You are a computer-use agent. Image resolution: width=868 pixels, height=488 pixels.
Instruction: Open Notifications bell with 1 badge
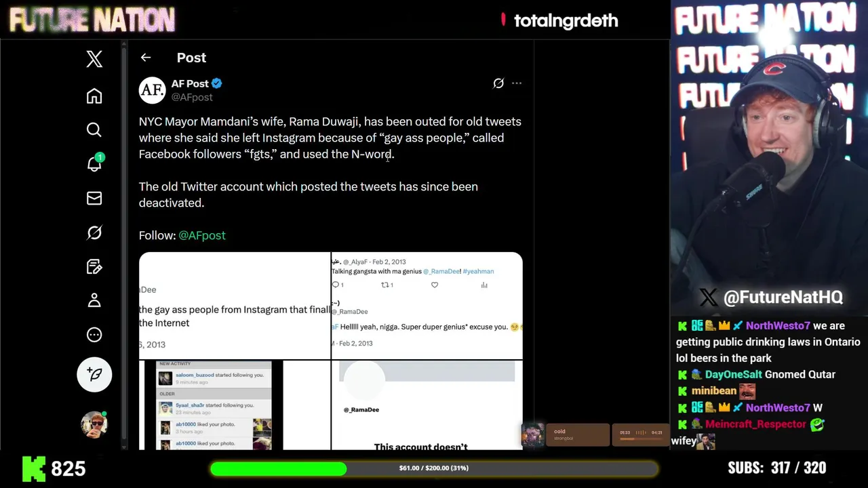pyautogui.click(x=94, y=163)
